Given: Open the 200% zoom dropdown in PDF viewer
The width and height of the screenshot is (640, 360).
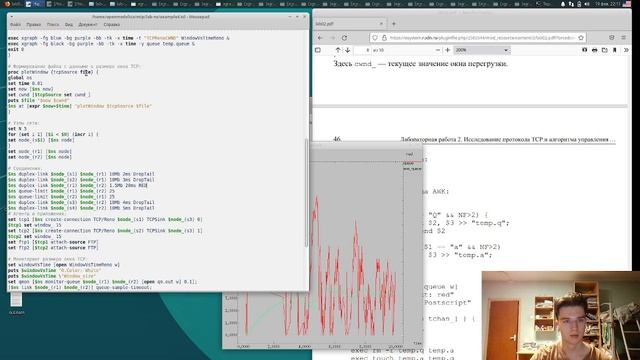Looking at the screenshot, I should point(482,50).
